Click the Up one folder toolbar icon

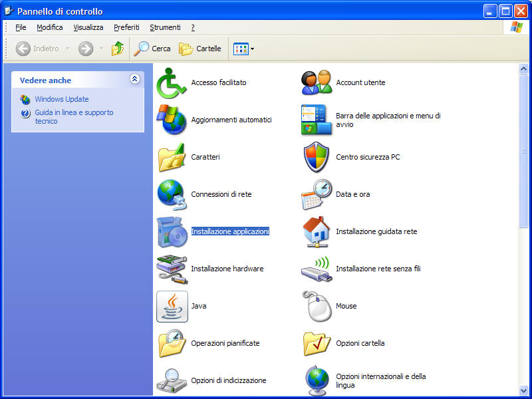pos(118,49)
